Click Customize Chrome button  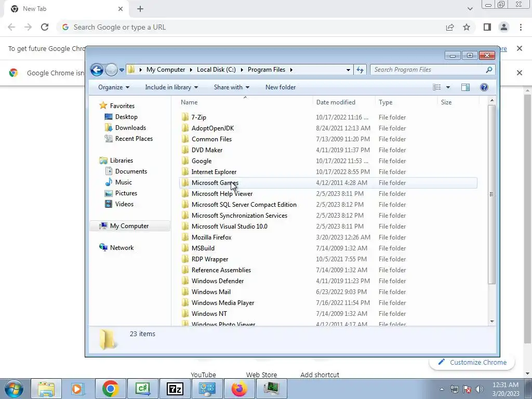[x=472, y=362]
